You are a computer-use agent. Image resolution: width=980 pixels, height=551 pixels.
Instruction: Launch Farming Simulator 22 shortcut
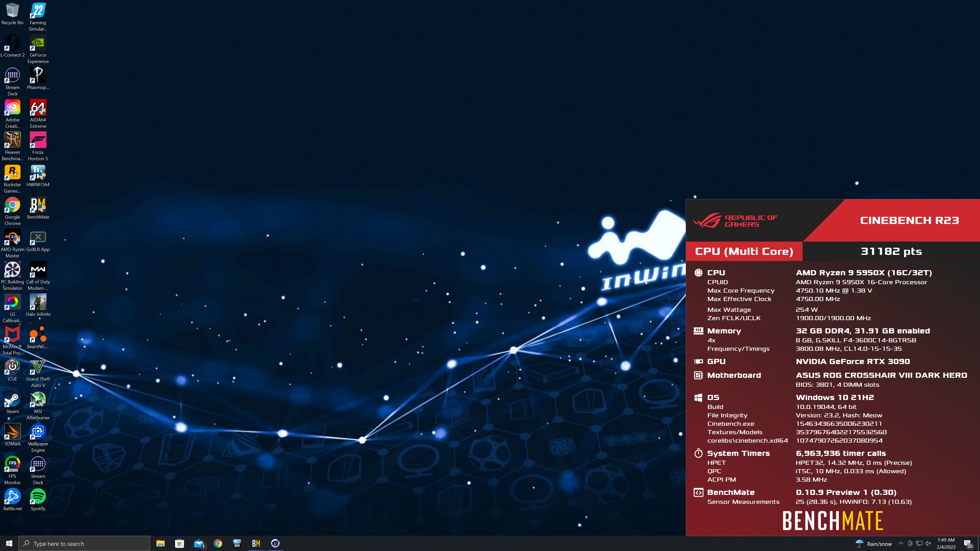click(38, 17)
